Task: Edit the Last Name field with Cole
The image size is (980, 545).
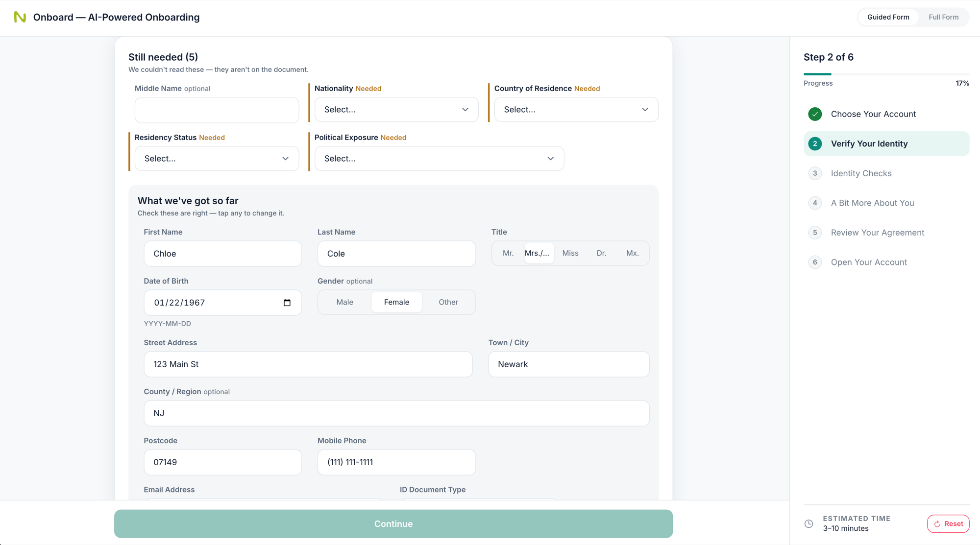Action: (396, 254)
